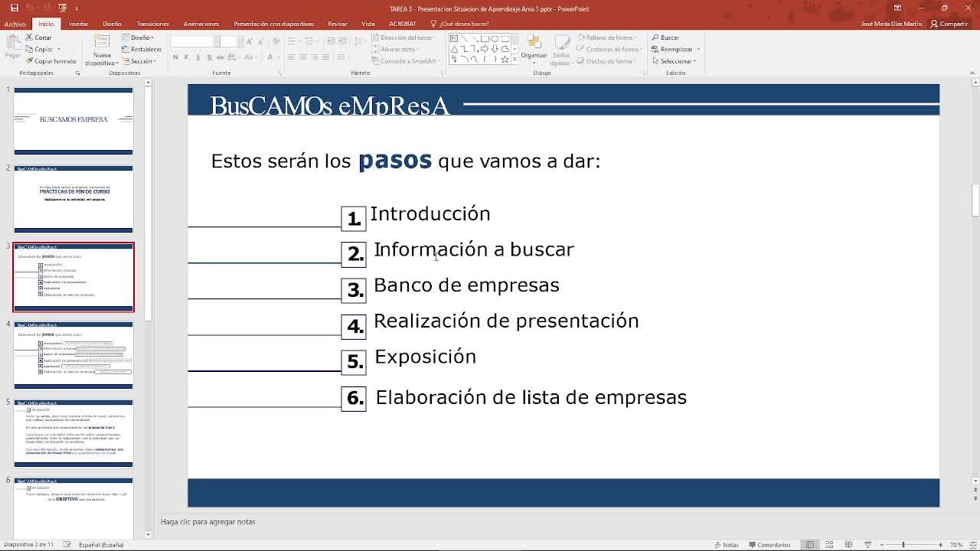
Task: Add a slide with the Nueva diapositiva icon
Action: click(x=102, y=41)
